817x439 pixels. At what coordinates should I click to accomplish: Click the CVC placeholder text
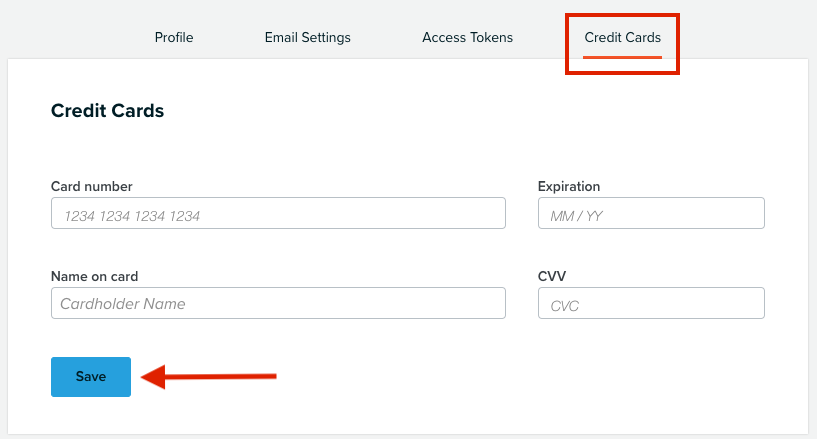(x=564, y=306)
